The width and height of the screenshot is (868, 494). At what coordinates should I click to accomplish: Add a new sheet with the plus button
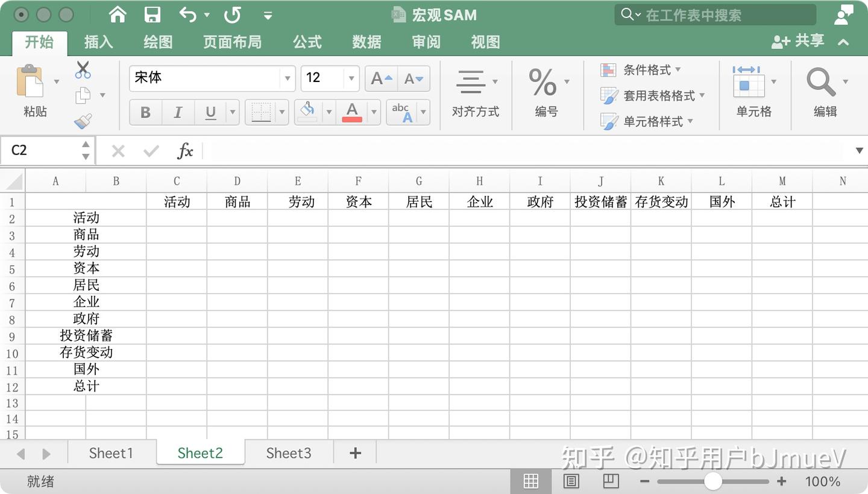(355, 452)
